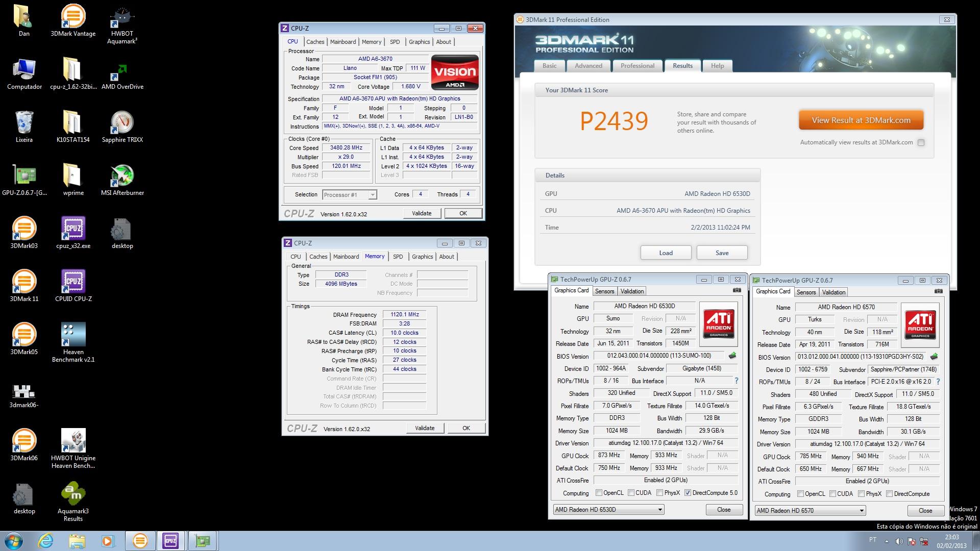Open Aquamark3 Results shortcut
The width and height of the screenshot is (980, 551).
(73, 502)
